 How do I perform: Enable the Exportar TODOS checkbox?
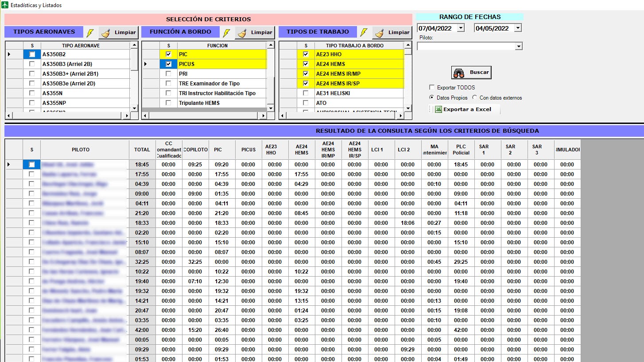(x=432, y=88)
